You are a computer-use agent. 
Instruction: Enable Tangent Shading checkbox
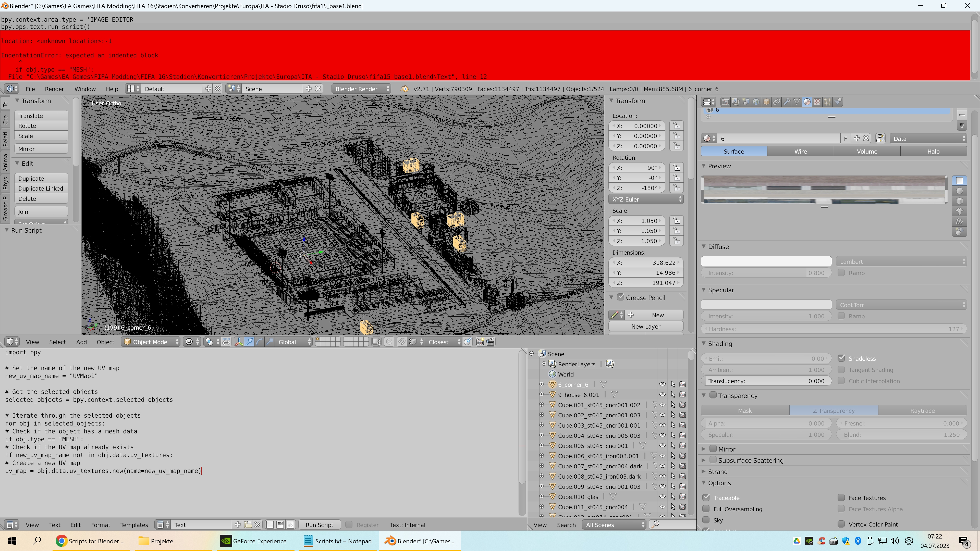point(841,370)
